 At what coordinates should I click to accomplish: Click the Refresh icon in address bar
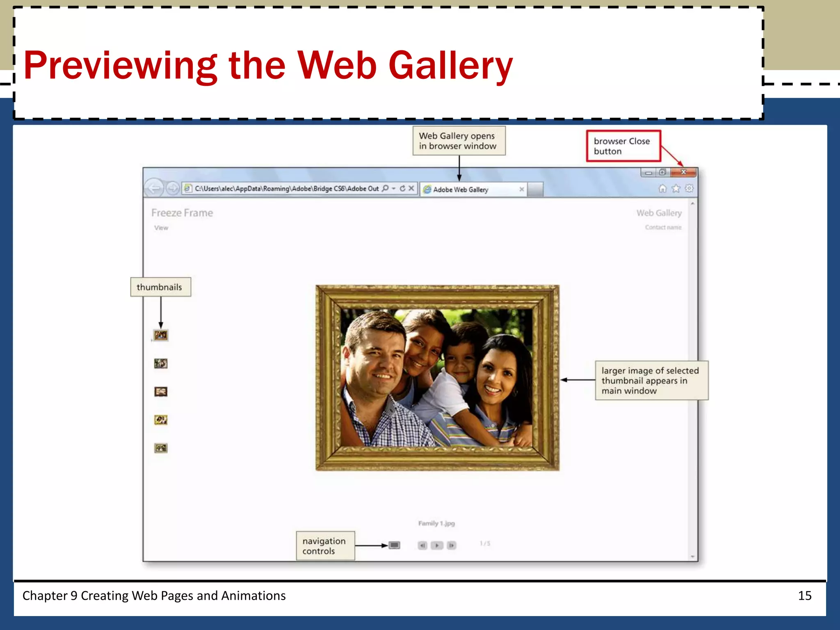[402, 188]
